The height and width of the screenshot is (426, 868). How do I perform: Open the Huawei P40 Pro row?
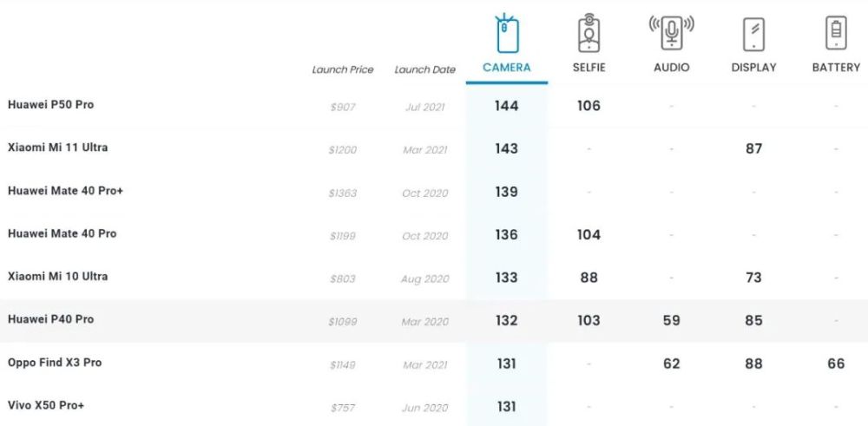[434, 321]
